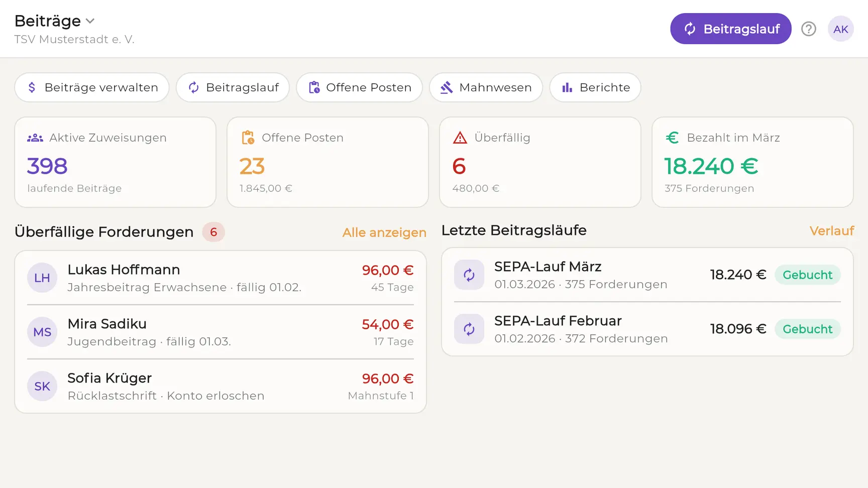868x488 pixels.
Task: Click the 18.240 € value in Bezahlt im März
Action: click(x=711, y=166)
